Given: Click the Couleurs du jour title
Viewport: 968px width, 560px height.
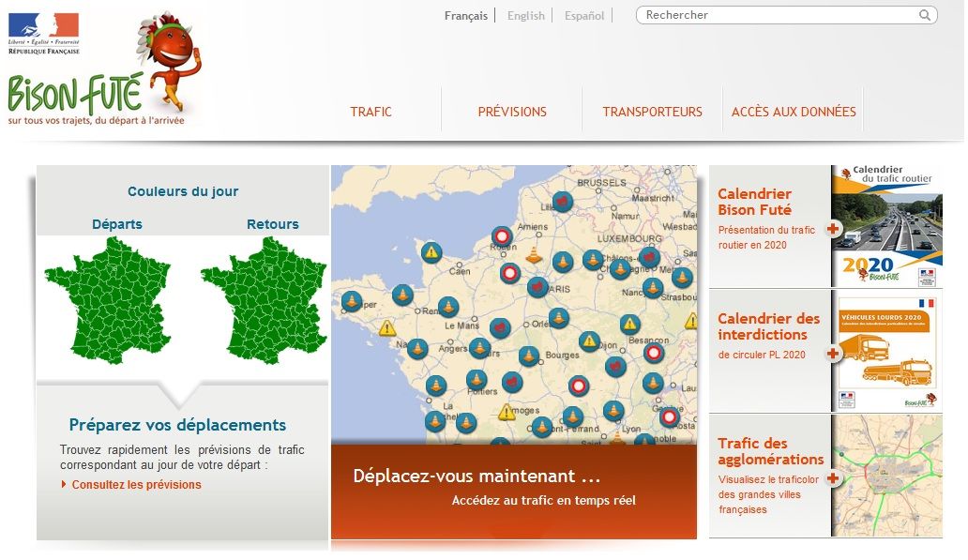Looking at the screenshot, I should coord(183,191).
